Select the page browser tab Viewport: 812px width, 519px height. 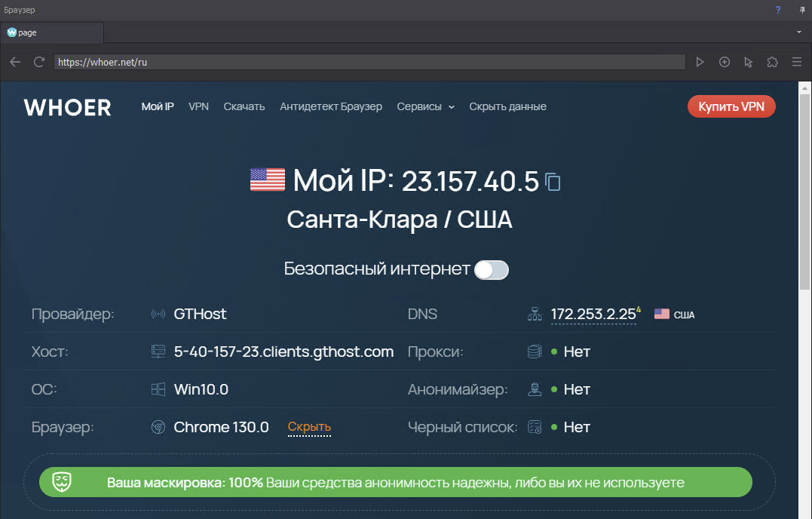(52, 32)
